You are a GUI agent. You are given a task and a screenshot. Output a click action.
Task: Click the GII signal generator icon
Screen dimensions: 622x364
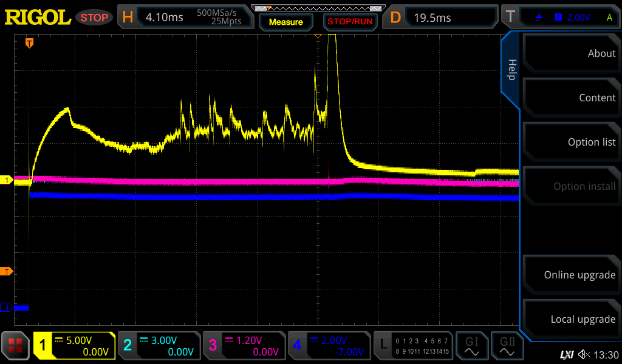click(x=507, y=346)
